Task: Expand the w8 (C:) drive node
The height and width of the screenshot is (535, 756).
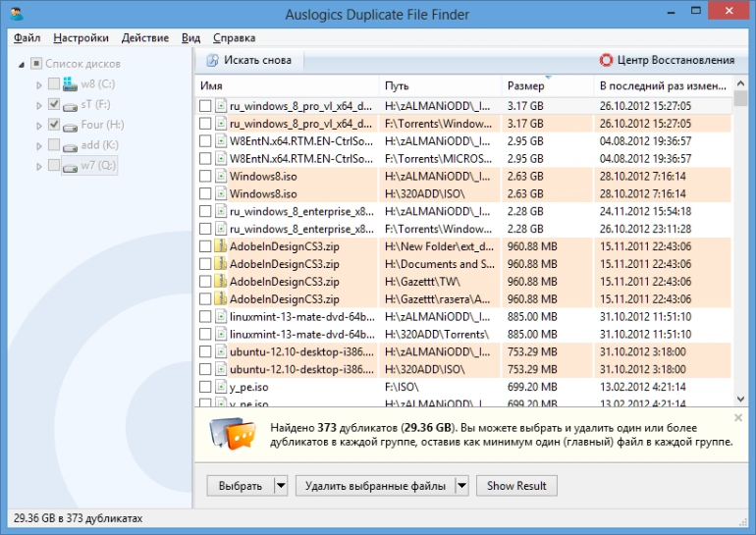Action: click(x=39, y=84)
